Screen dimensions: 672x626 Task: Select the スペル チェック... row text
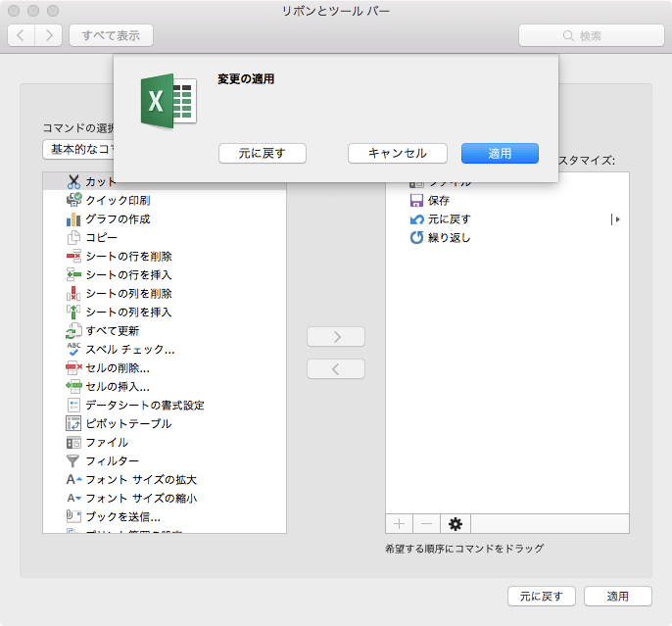click(x=130, y=349)
